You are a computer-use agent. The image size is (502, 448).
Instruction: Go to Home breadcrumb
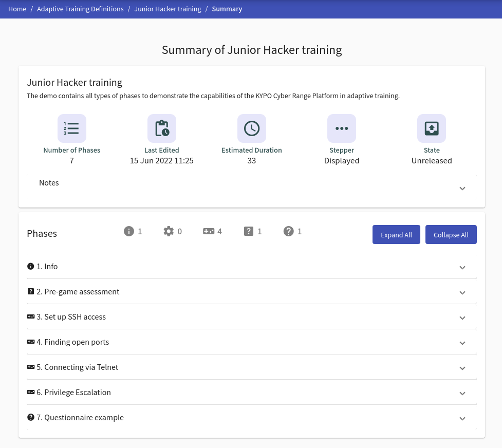coord(17,9)
